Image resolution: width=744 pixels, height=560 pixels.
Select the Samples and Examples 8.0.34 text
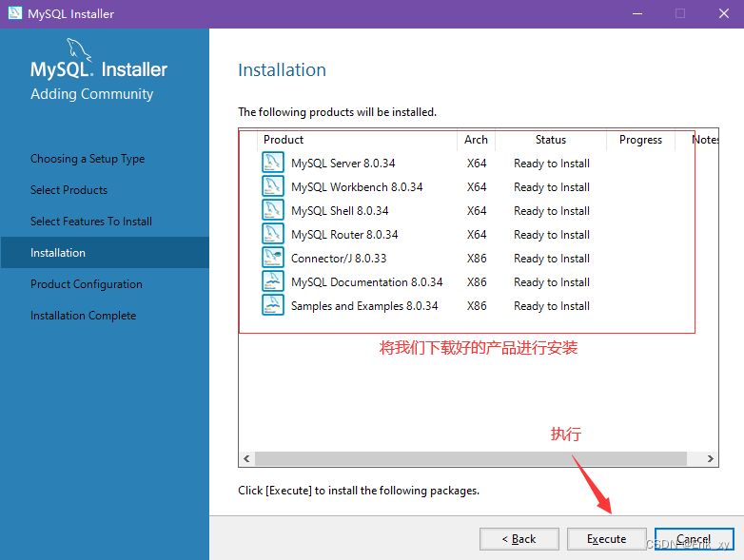(364, 305)
